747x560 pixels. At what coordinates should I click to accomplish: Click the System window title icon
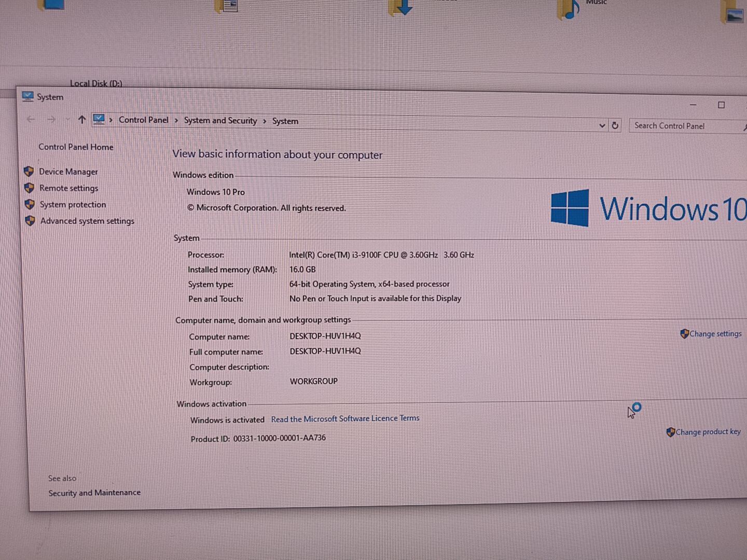tap(27, 96)
